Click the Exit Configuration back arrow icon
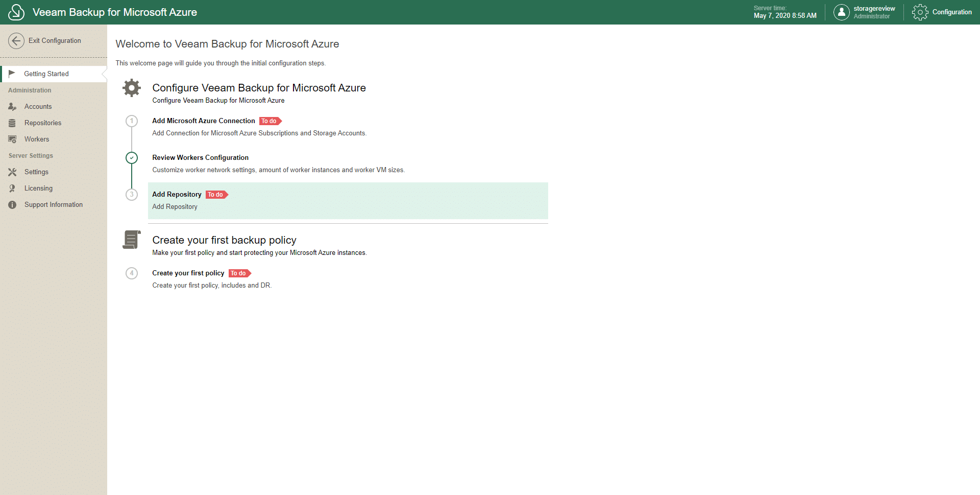The height and width of the screenshot is (495, 980). (16, 41)
